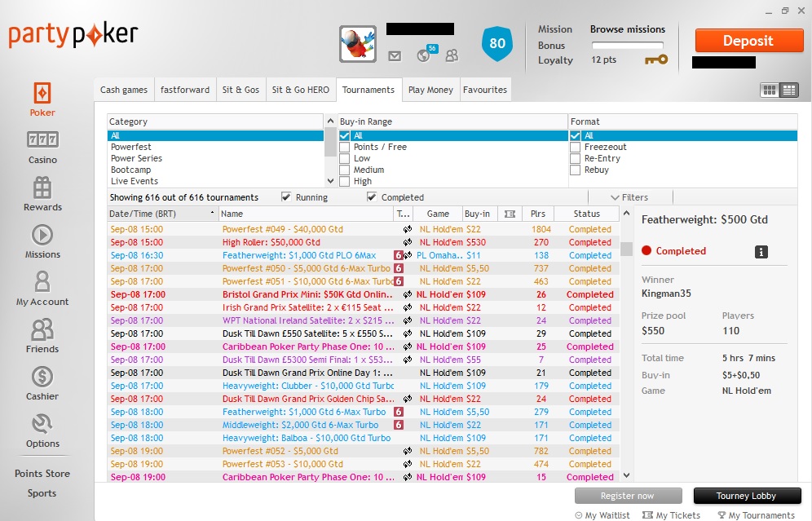Screen dimensions: 812x521
Task: Click the orange Deposit button
Action: click(x=748, y=41)
